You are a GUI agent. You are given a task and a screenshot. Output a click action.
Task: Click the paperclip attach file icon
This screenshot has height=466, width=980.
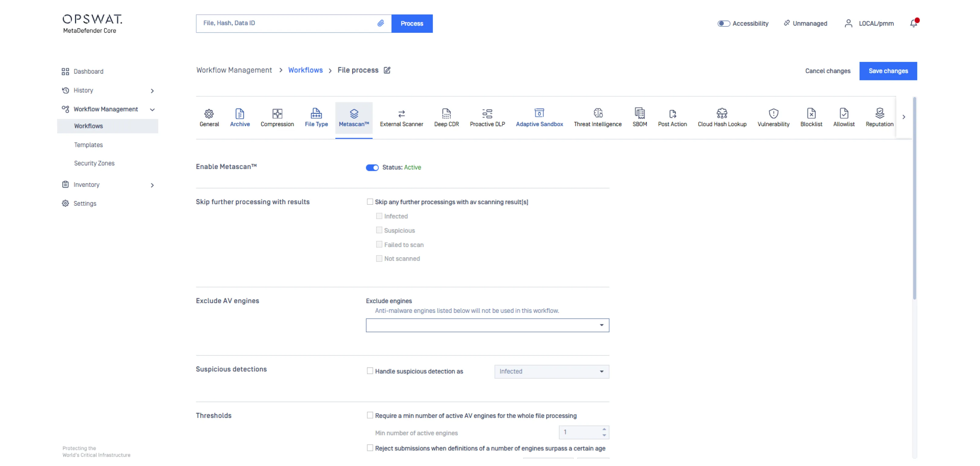[380, 23]
